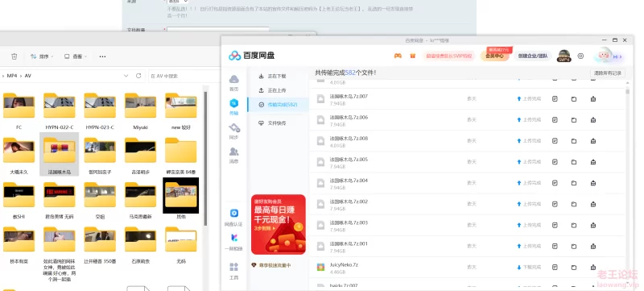Screen dimensions: 644x291
Task: Select the 传输完成(582) tab
Action: click(x=278, y=105)
